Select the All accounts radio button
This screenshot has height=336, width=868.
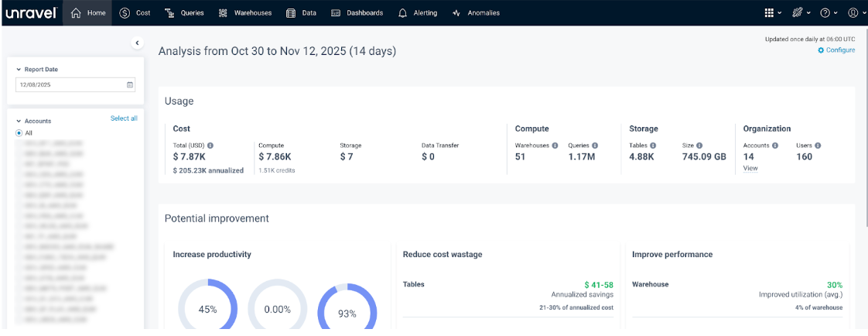(19, 133)
